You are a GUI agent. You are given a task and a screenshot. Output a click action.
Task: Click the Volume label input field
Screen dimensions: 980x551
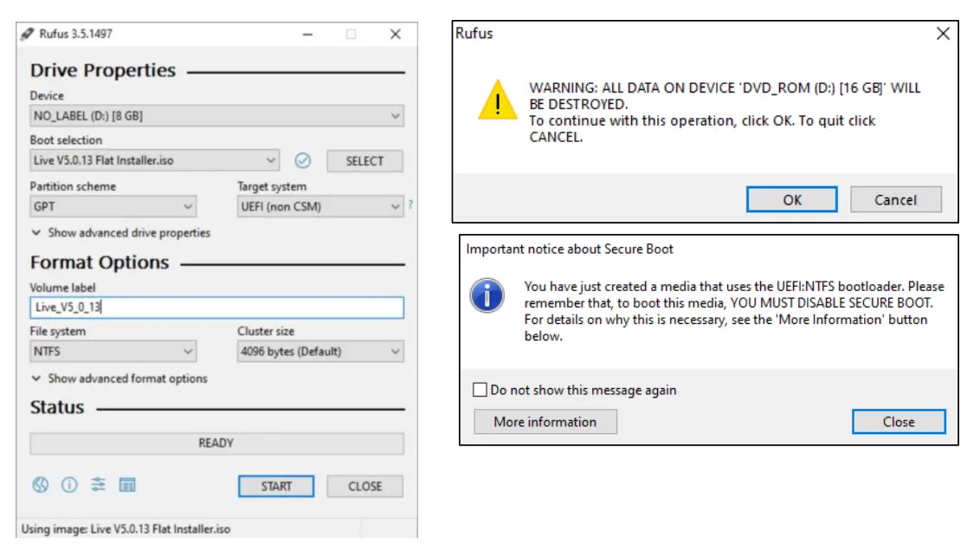pos(216,307)
